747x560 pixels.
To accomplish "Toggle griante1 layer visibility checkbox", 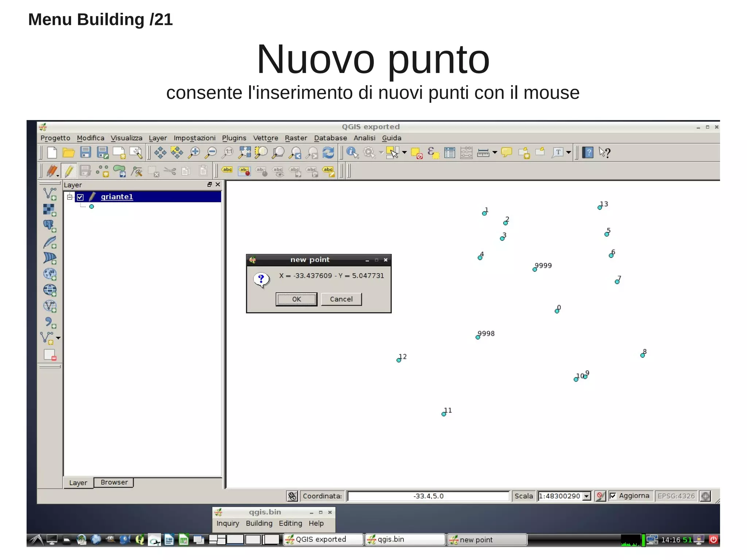I will (80, 197).
